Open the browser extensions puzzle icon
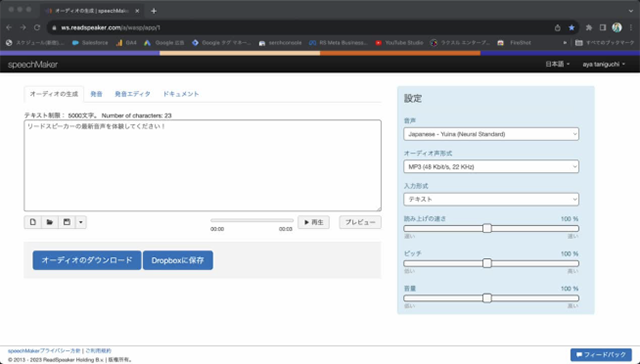Screen dimensions: 640x364 (589, 28)
